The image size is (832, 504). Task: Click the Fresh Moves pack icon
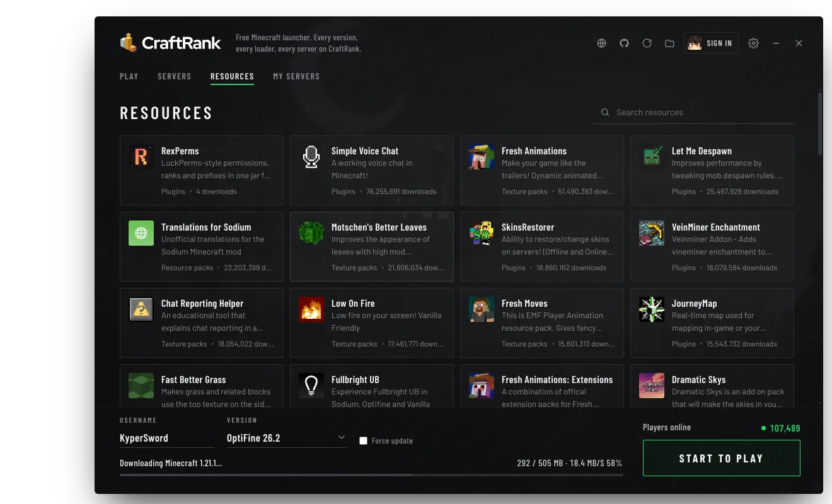pyautogui.click(x=482, y=309)
